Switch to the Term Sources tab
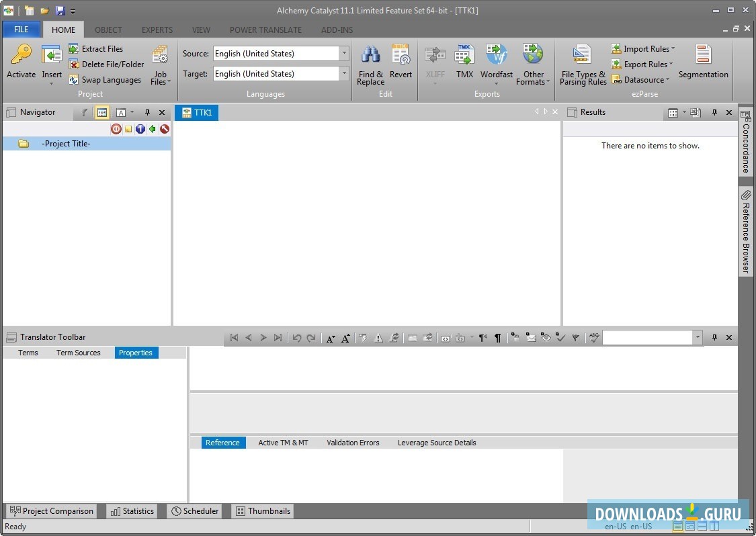The image size is (756, 536). [79, 353]
